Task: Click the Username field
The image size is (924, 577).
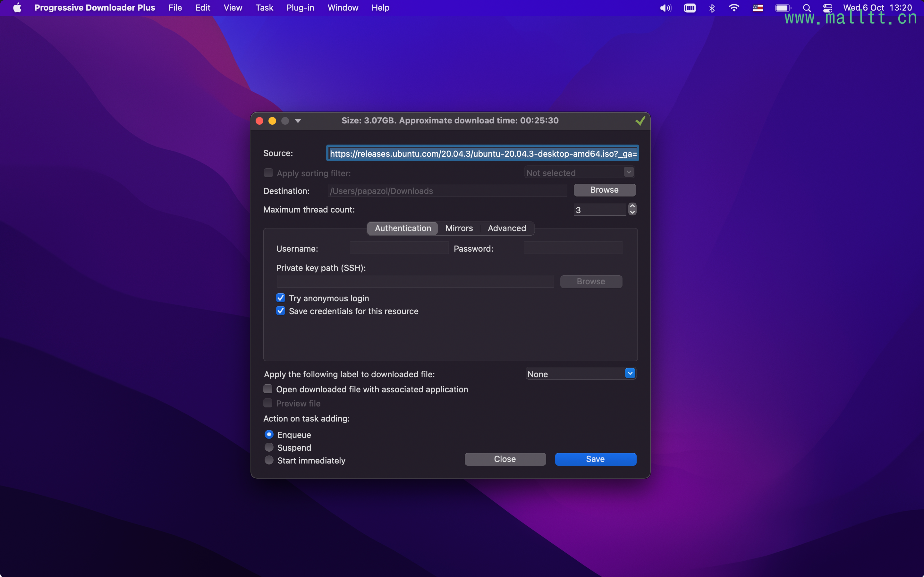Action: tap(399, 248)
